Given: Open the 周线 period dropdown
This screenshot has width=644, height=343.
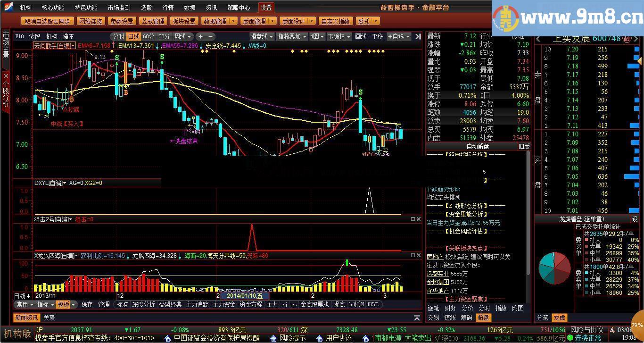Looking at the screenshot, I should 183,36.
